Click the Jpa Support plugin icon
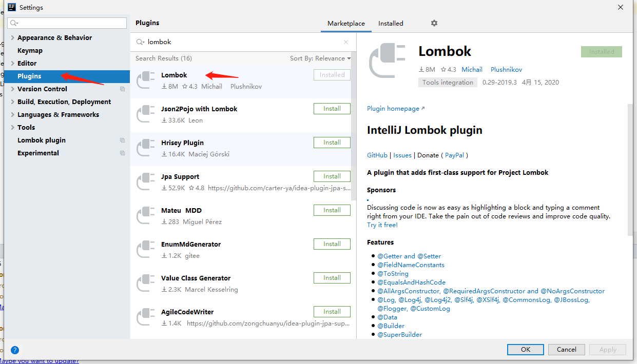Screen dimensions: 637x364 146,181
